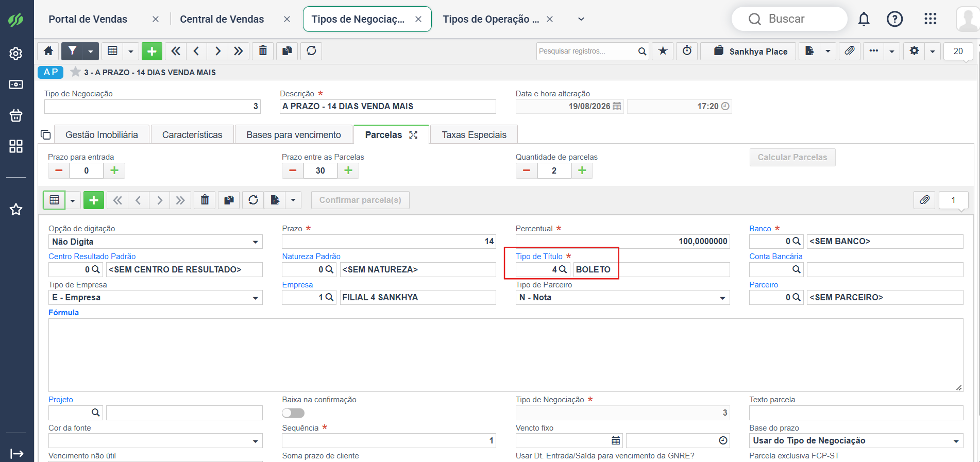Viewport: 980px width, 462px height.
Task: Refresh the record with the top reload icon
Action: (x=311, y=51)
